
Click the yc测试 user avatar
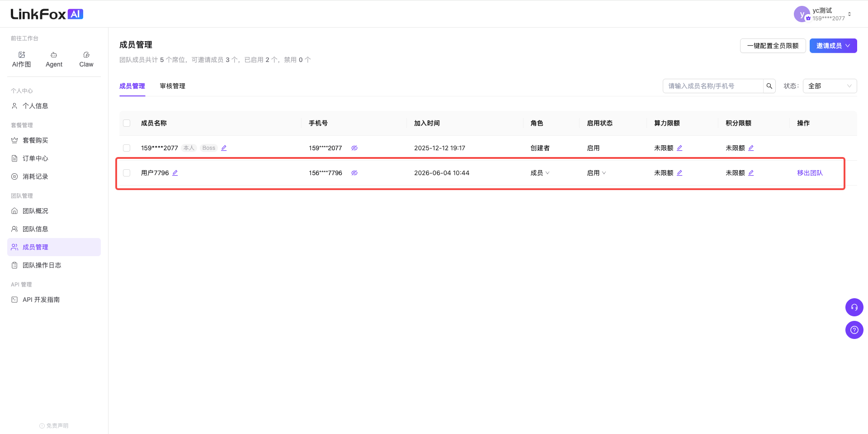pyautogui.click(x=802, y=14)
